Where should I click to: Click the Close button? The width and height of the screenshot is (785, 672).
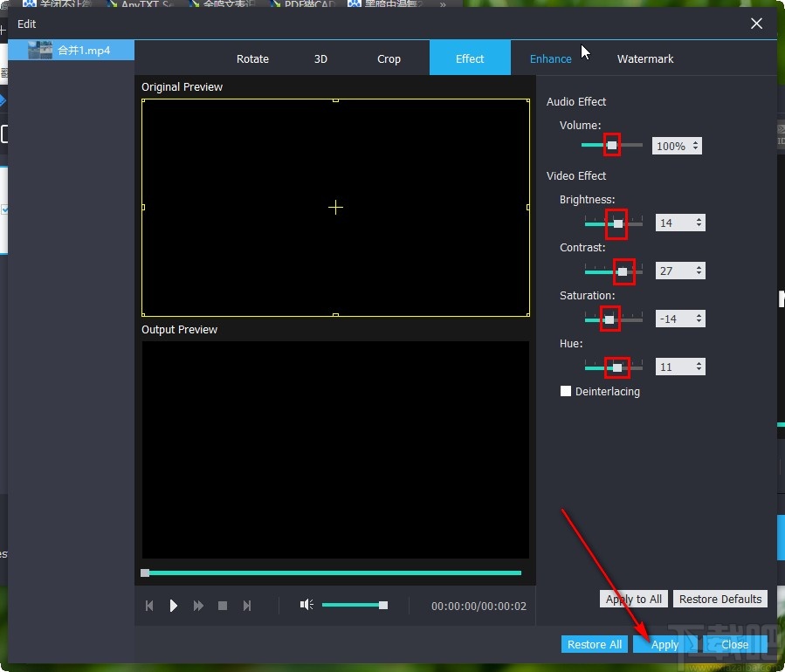pyautogui.click(x=734, y=644)
